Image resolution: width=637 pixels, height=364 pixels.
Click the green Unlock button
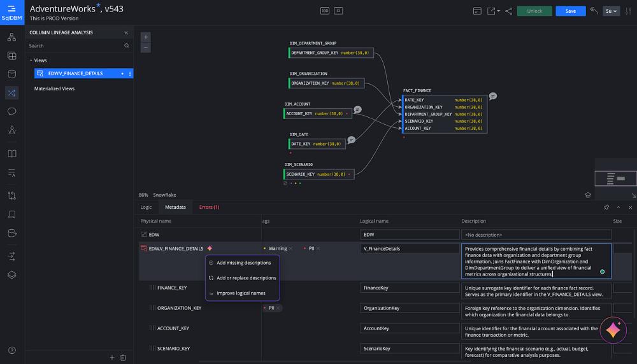[x=534, y=11]
